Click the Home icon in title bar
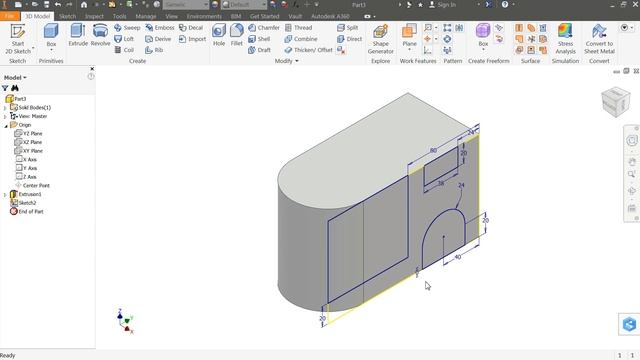The height and width of the screenshot is (360, 640). 84,5
